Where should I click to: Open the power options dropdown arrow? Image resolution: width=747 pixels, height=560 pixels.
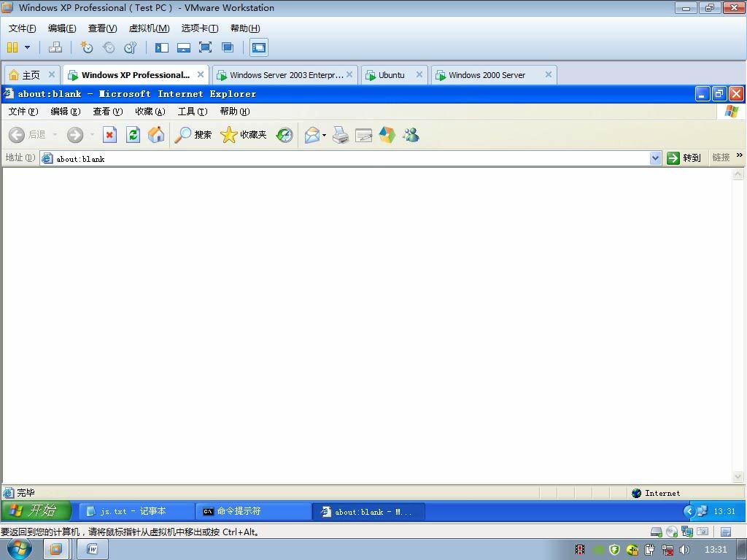pos(27,47)
